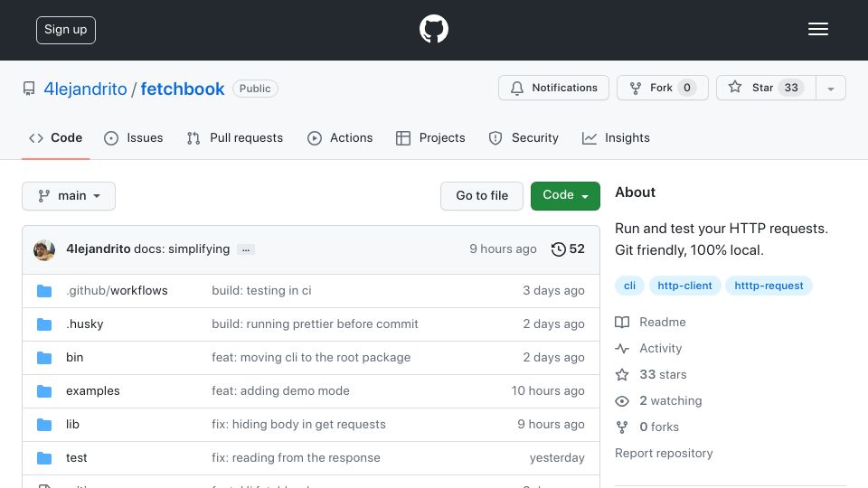Open the hamburger navigation menu

[817, 29]
